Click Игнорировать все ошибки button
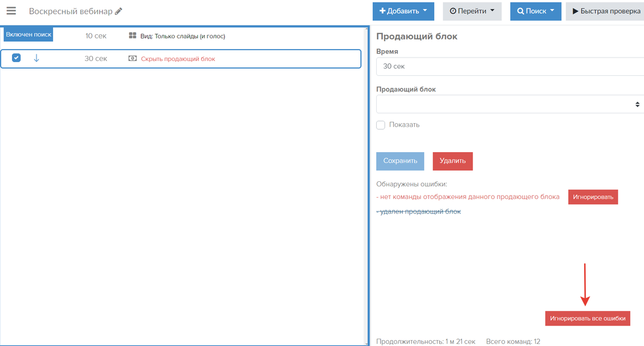The height and width of the screenshot is (346, 644). click(x=588, y=318)
